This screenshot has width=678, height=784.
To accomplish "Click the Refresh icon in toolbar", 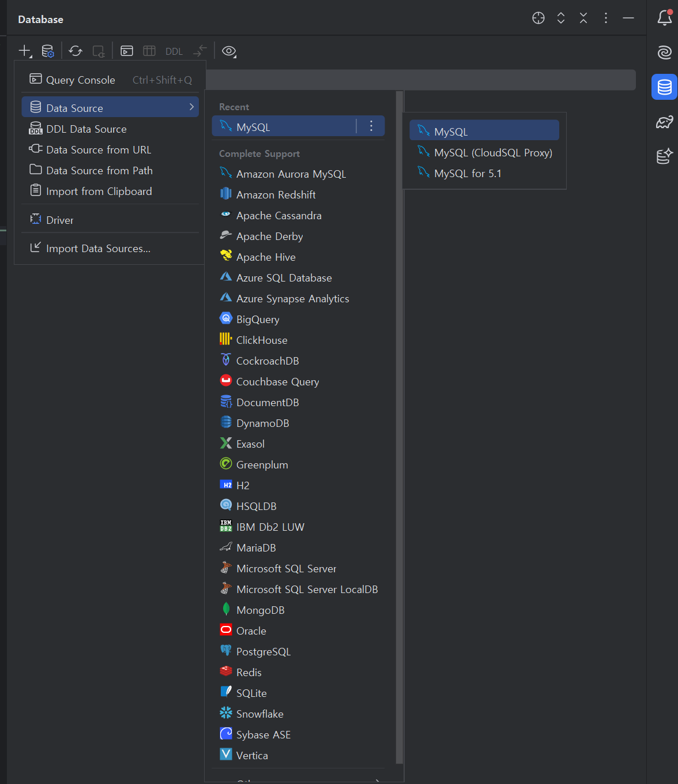I will point(76,51).
